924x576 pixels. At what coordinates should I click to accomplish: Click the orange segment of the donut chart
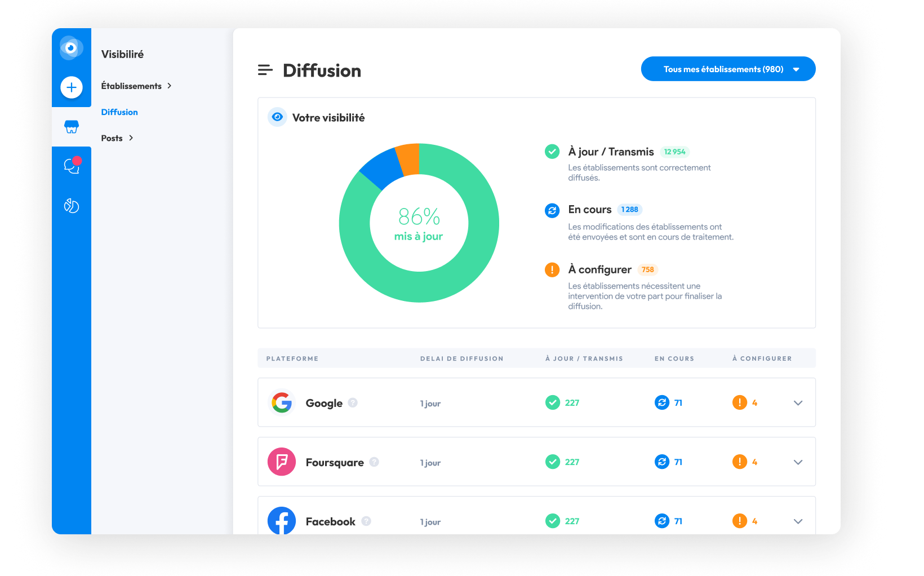click(409, 159)
